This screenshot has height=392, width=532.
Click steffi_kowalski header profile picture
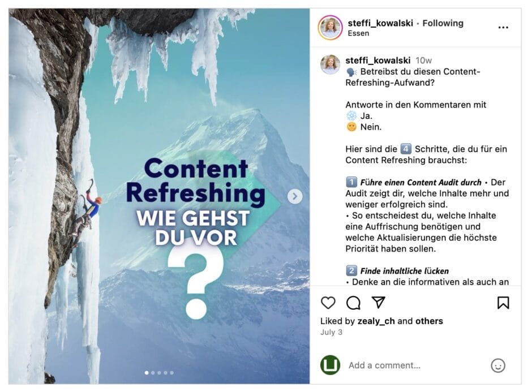(x=330, y=27)
